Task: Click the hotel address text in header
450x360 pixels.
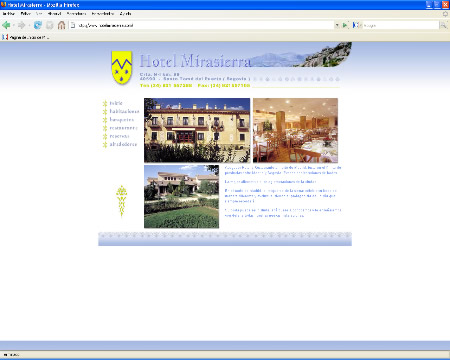Action: click(195, 77)
